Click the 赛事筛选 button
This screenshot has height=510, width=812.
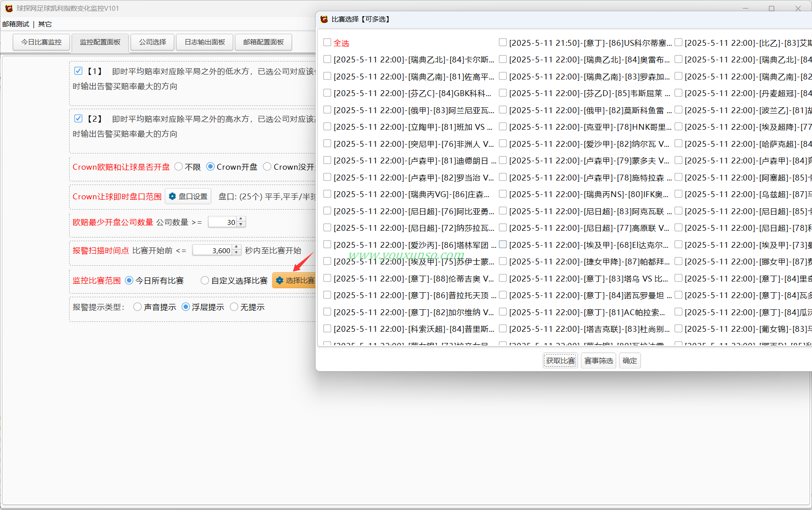599,361
